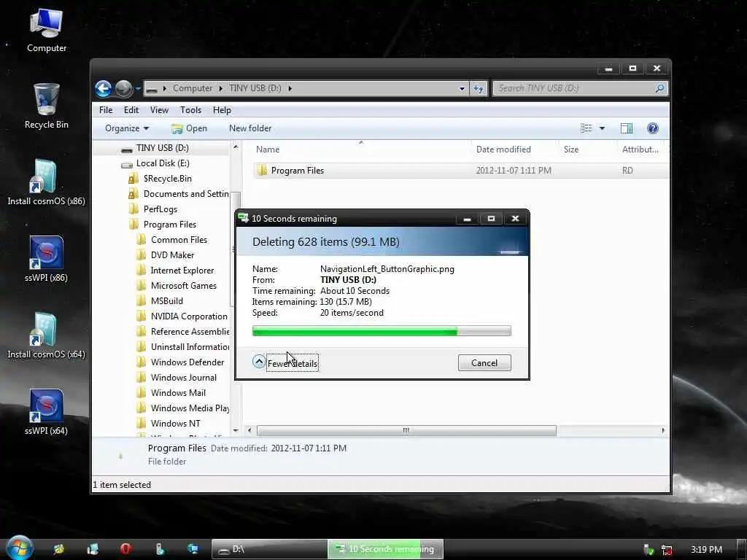Toggle the preview pane icon
747x560 pixels.
tap(627, 128)
